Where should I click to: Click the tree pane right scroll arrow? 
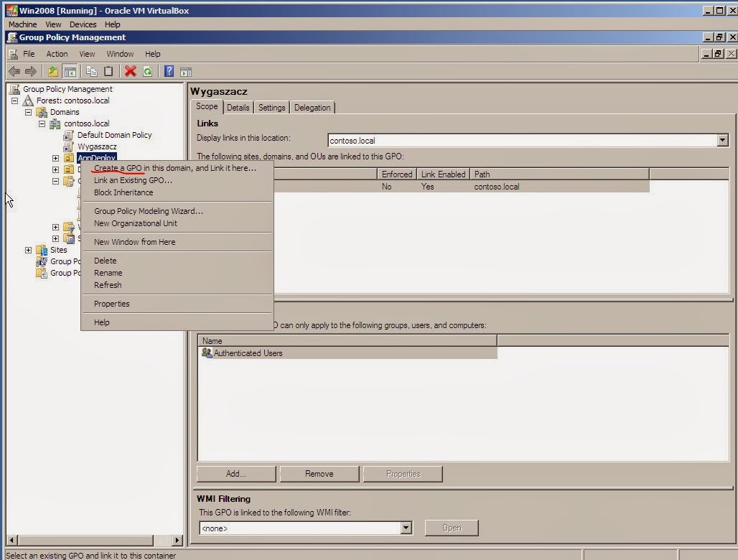tap(177, 540)
